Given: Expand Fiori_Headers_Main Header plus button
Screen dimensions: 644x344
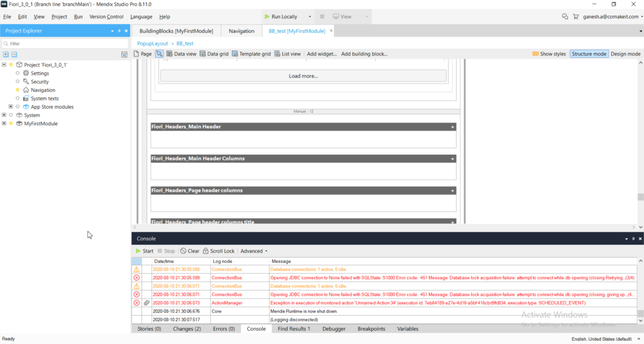Looking at the screenshot, I should tap(453, 127).
